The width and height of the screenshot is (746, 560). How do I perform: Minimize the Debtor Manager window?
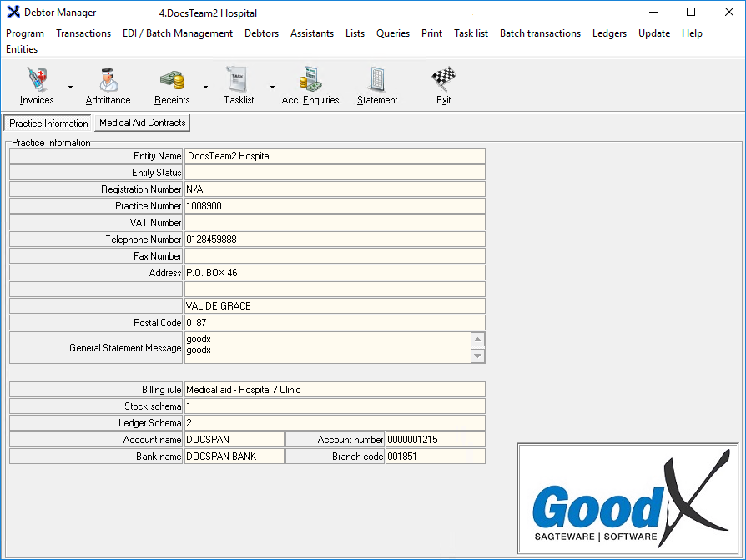pos(653,12)
